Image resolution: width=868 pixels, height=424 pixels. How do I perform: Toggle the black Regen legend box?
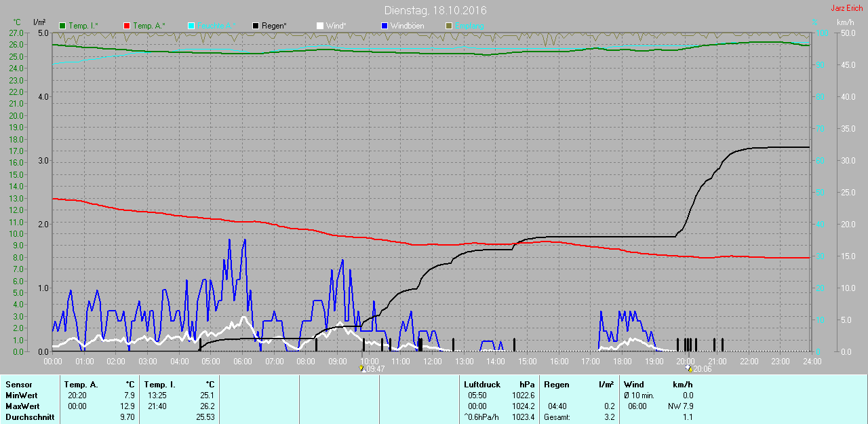coord(256,26)
